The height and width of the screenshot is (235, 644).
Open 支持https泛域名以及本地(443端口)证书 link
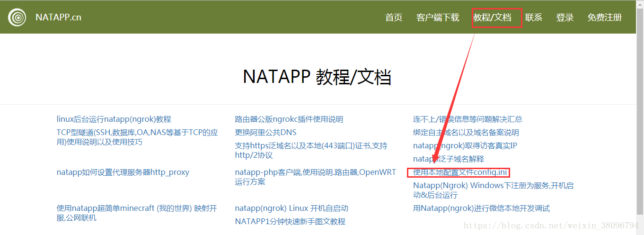point(311,151)
